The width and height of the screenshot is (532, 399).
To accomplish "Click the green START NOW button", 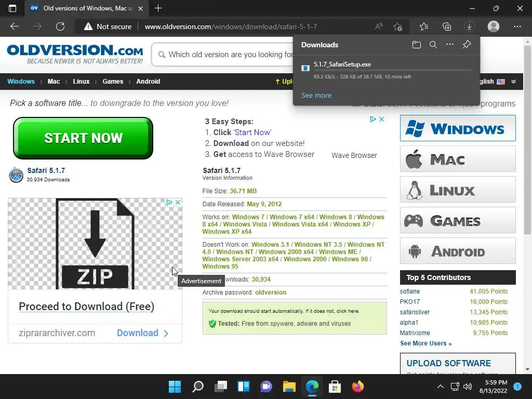I will (83, 138).
